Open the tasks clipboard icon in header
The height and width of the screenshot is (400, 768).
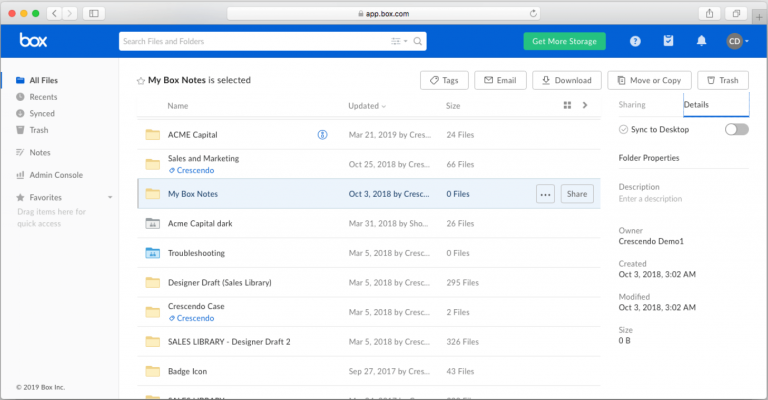pyautogui.click(x=668, y=41)
